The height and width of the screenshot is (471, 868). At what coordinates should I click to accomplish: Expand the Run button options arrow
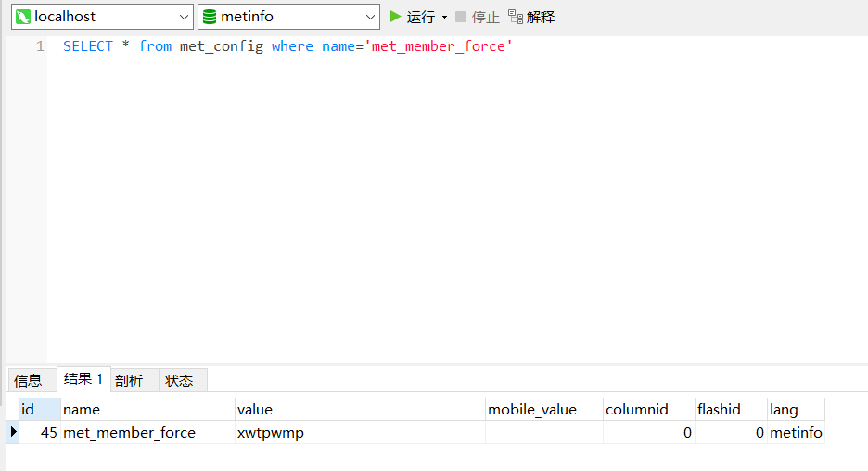(444, 18)
